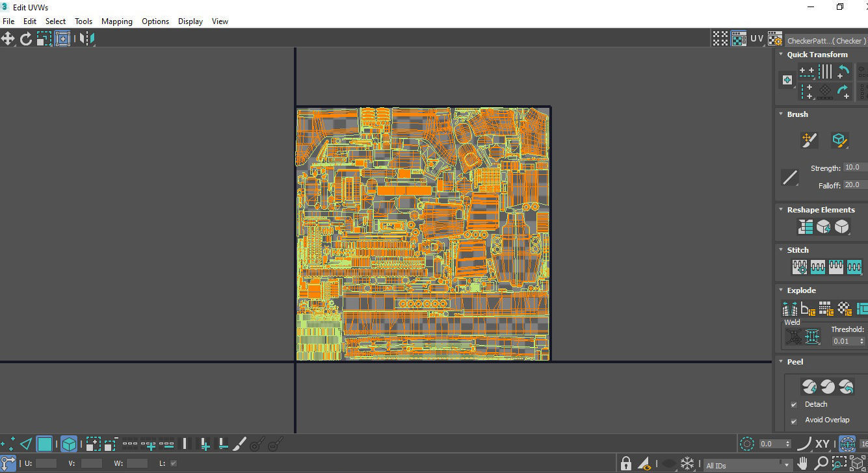Toggle the Avoid Overlap checkbox
The image size is (868, 473).
point(794,420)
